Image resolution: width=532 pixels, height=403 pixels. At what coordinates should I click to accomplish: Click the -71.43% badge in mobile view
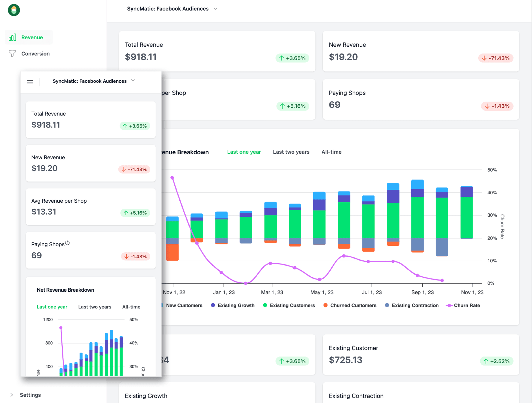click(x=134, y=169)
